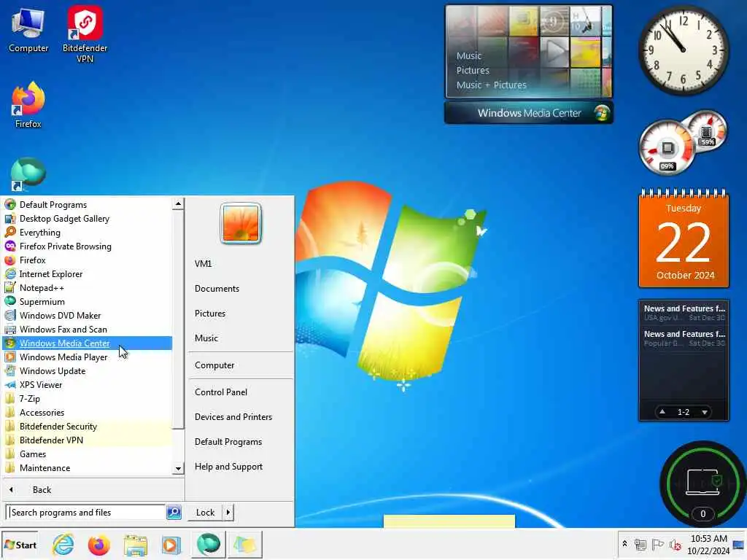
Task: Open Default Programs in the right pane
Action: click(241, 442)
